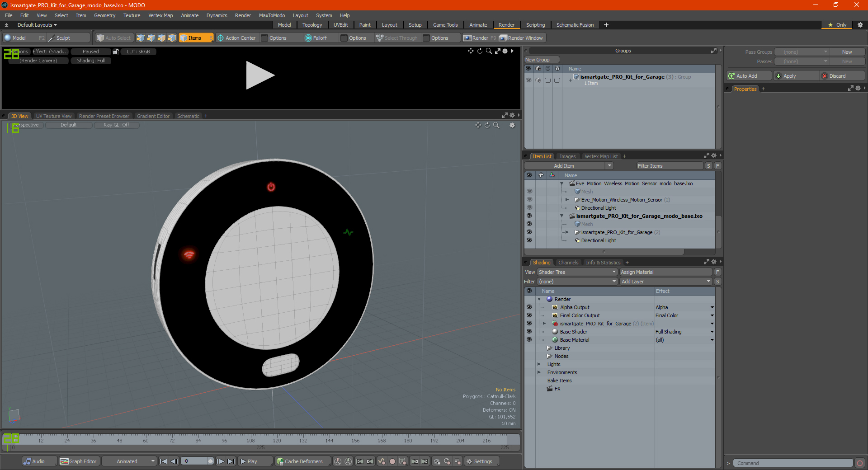868x470 pixels.
Task: Step forward one frame
Action: pyautogui.click(x=221, y=461)
